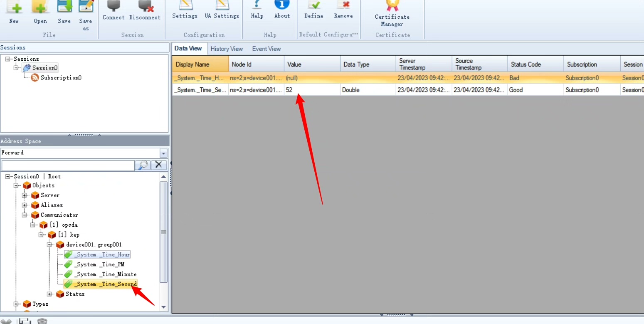Click the (null) value cell
Image resolution: width=644 pixels, height=324 pixels.
point(312,78)
